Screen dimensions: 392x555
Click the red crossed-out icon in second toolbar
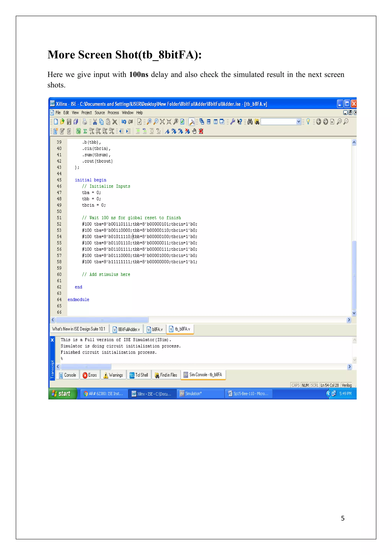point(201,131)
